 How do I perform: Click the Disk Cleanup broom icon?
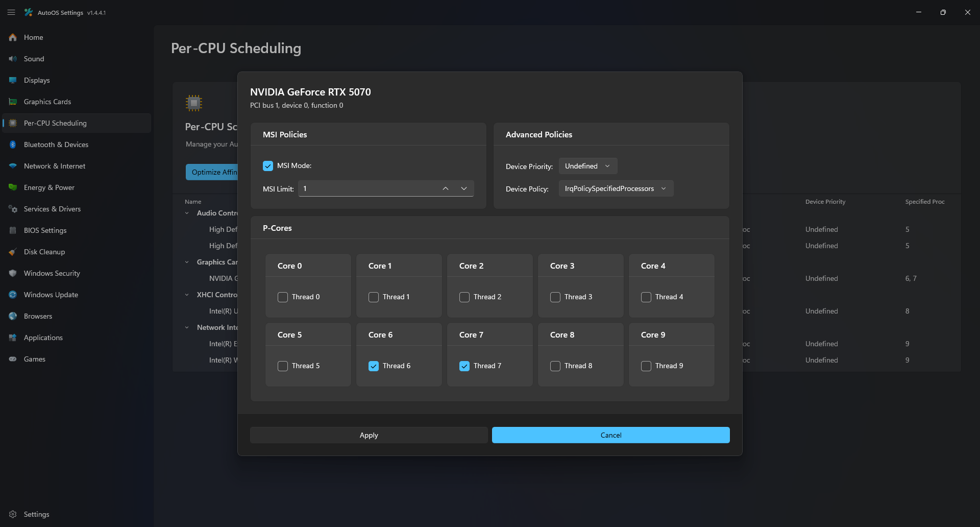point(13,252)
